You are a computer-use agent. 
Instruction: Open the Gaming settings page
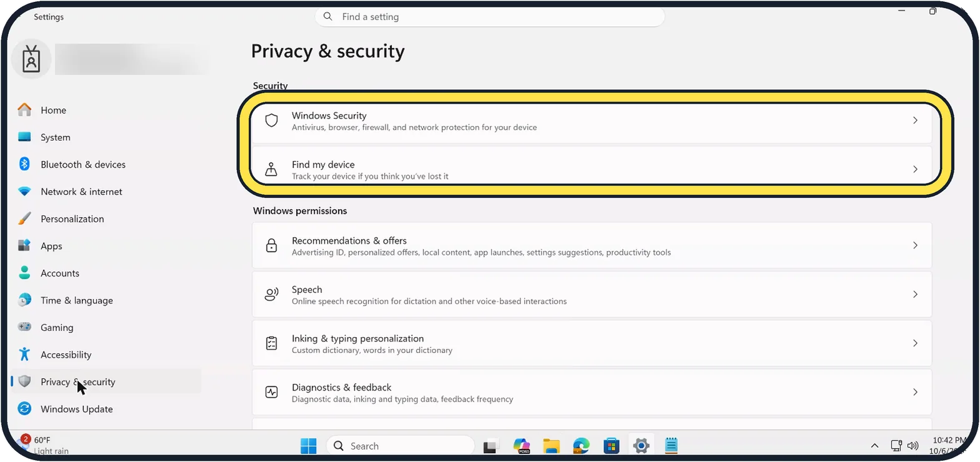[x=106, y=327]
